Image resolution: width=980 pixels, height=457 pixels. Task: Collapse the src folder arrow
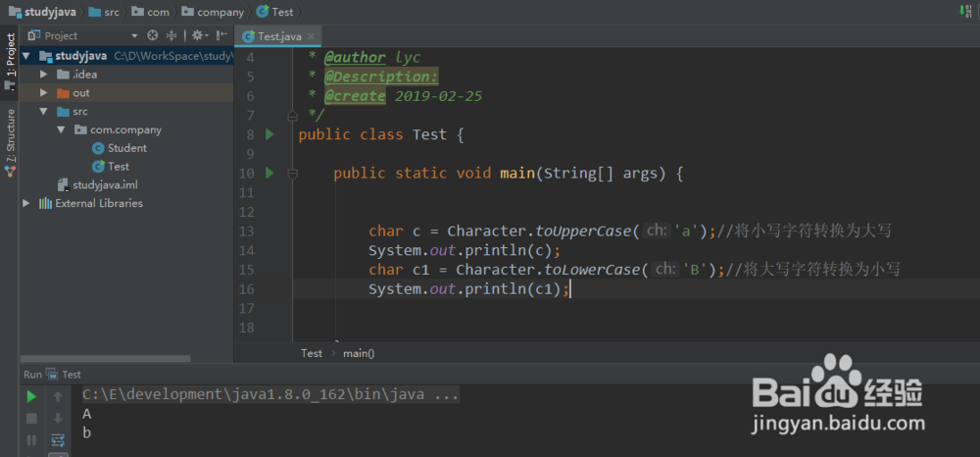click(x=43, y=112)
